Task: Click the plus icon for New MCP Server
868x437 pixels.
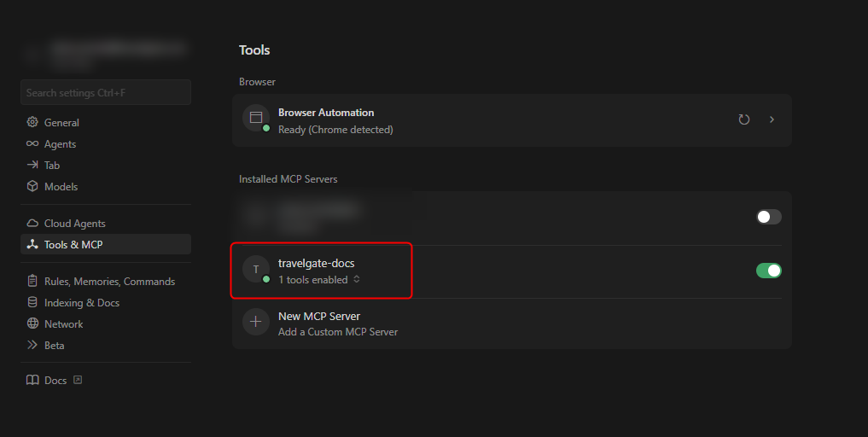Action: [x=255, y=322]
